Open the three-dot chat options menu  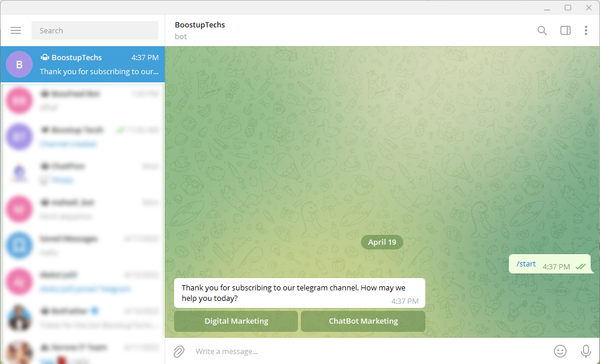coord(586,30)
